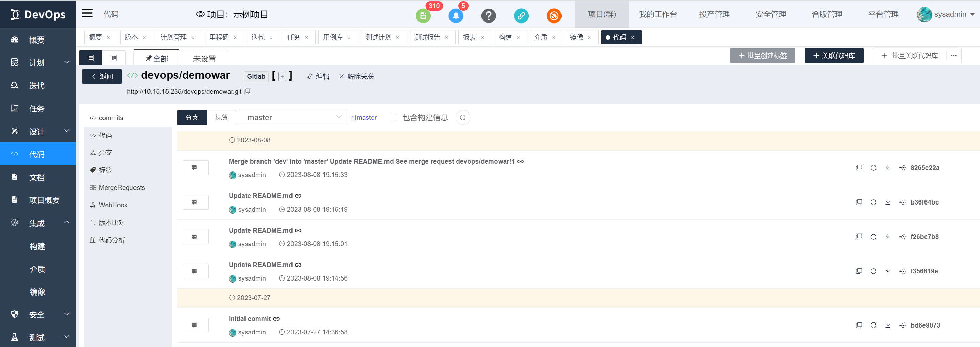The height and width of the screenshot is (347, 980).
Task: Open the help question mark icon
Action: click(489, 16)
